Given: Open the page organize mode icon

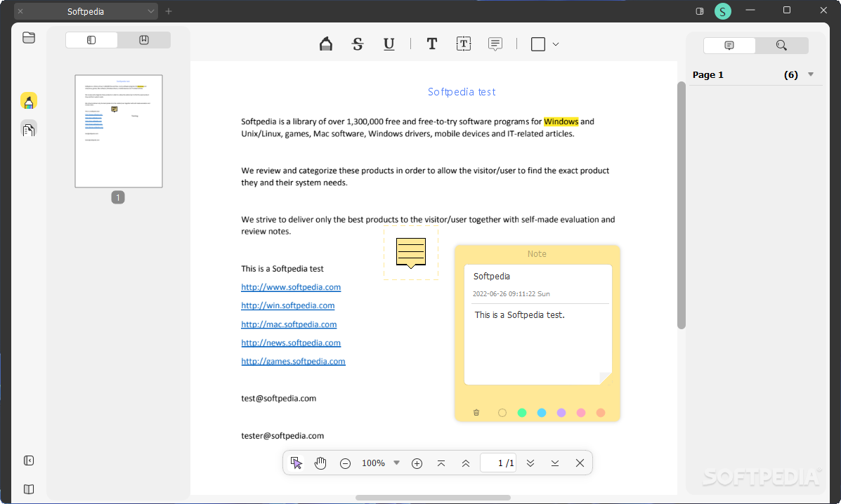Looking at the screenshot, I should coord(29,129).
